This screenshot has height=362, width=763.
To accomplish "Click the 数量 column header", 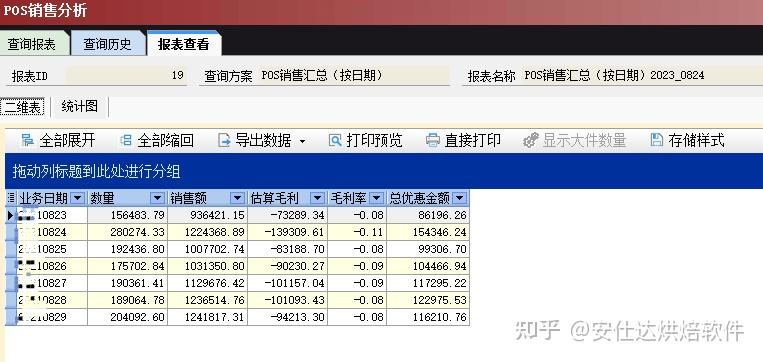I will tap(127, 198).
